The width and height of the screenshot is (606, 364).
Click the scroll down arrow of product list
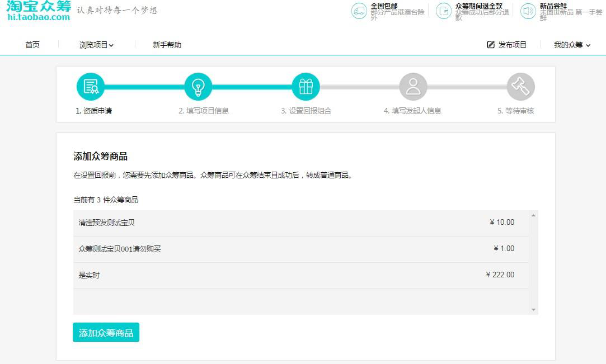[533, 310]
